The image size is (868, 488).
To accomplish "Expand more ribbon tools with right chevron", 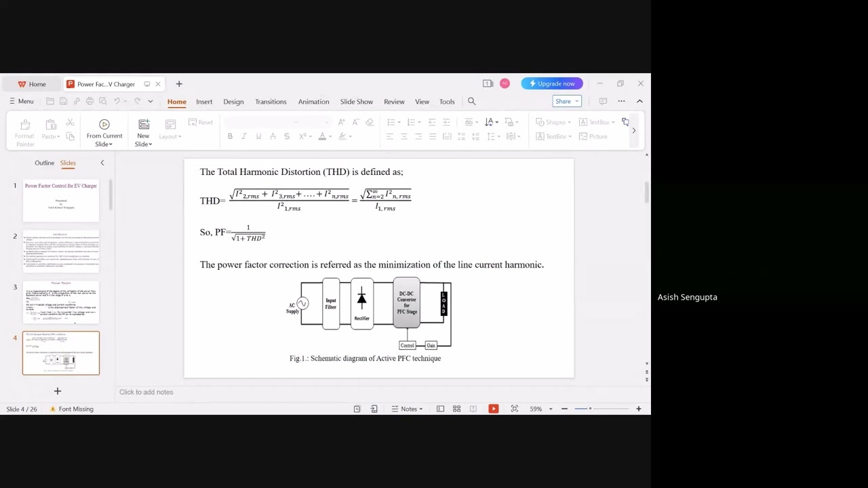I will [634, 130].
